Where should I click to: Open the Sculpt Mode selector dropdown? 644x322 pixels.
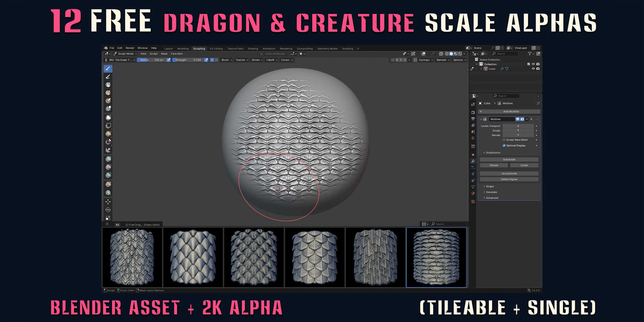(x=123, y=54)
